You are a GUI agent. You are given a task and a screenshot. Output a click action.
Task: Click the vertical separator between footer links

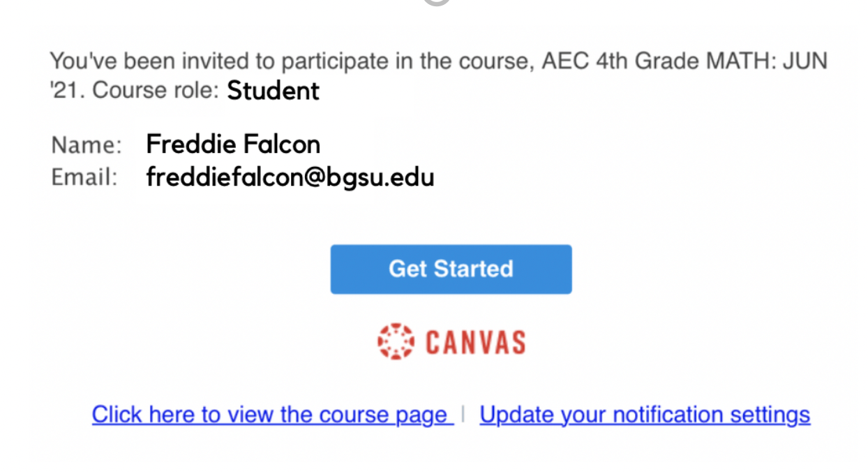(x=463, y=415)
